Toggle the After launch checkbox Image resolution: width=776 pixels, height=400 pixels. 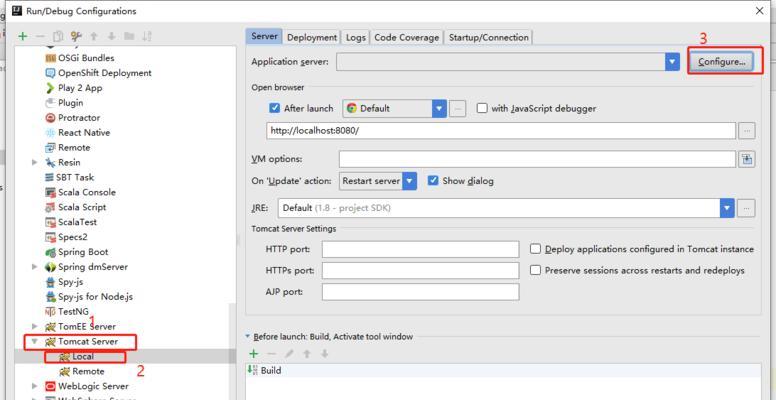pos(274,108)
